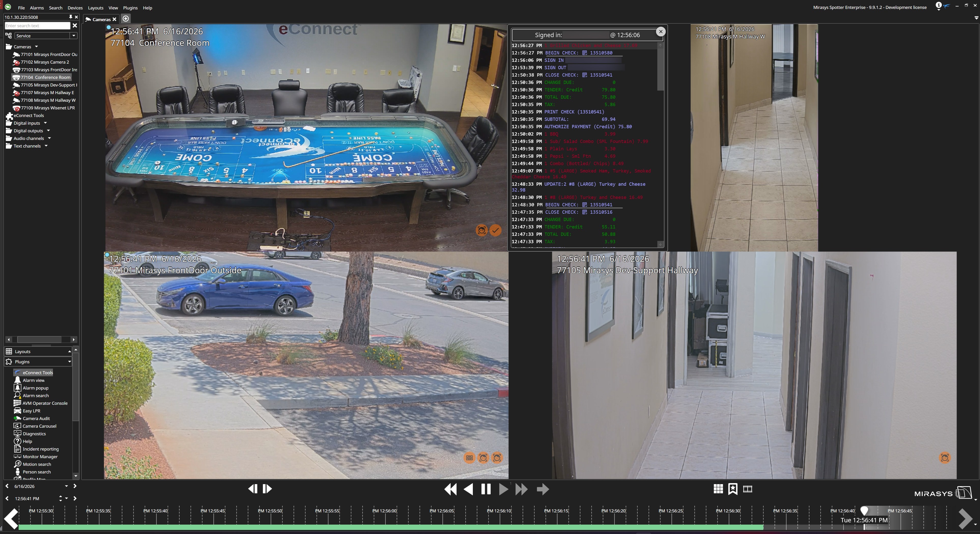Click the checkmark icon on Conference Room feed

[x=495, y=230]
